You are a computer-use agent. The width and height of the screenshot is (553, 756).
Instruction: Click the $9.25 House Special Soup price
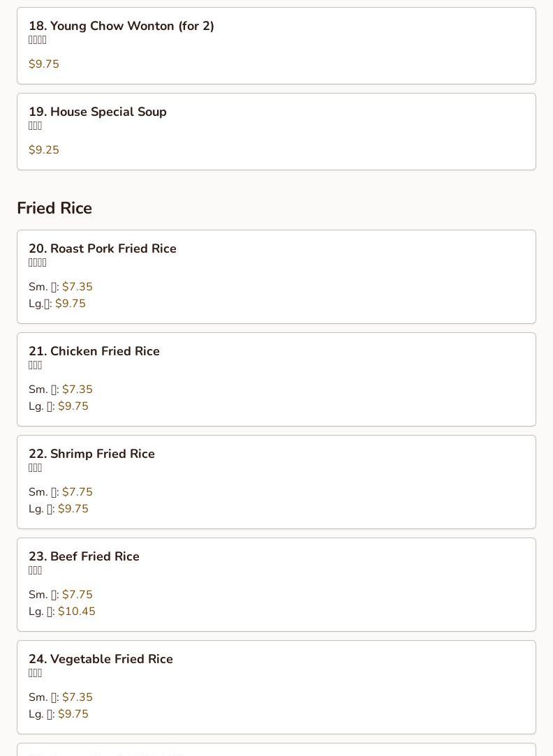[44, 150]
